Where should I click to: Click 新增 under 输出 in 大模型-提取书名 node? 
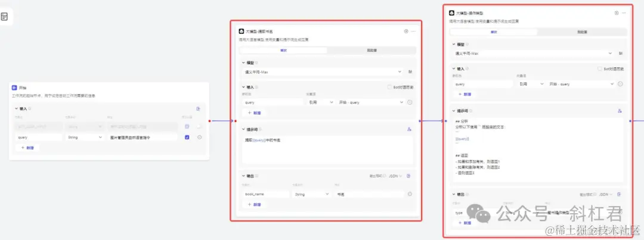[254, 204]
